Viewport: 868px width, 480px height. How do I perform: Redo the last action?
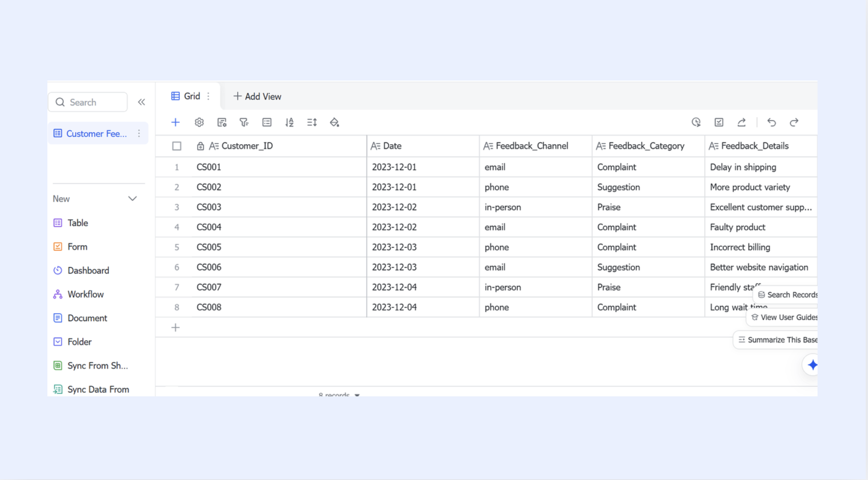point(794,122)
